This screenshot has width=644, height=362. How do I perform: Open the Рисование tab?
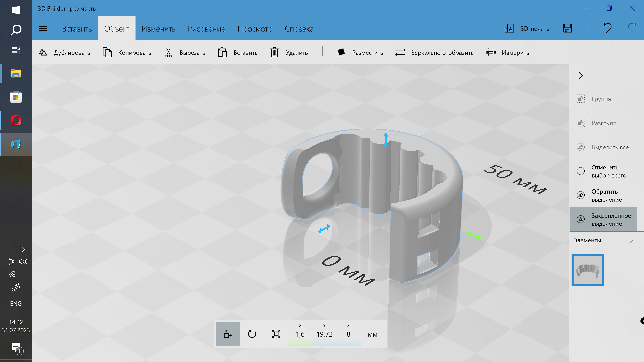pos(206,29)
